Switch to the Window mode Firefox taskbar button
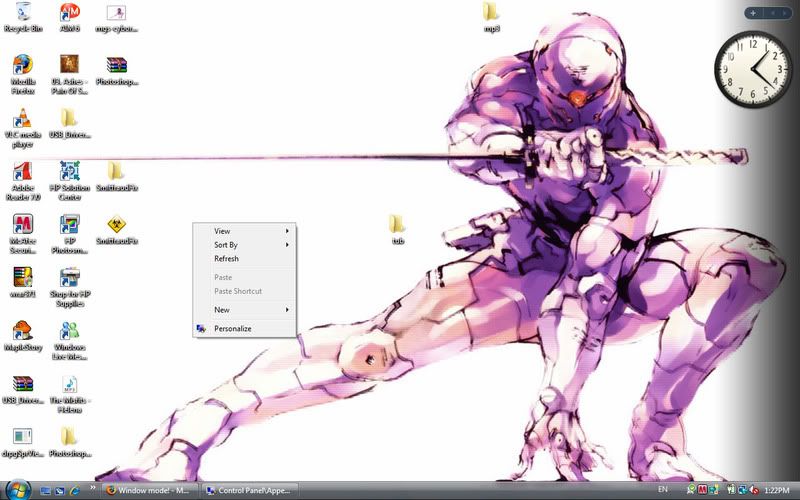Screen dimensions: 800x500 click(x=146, y=490)
